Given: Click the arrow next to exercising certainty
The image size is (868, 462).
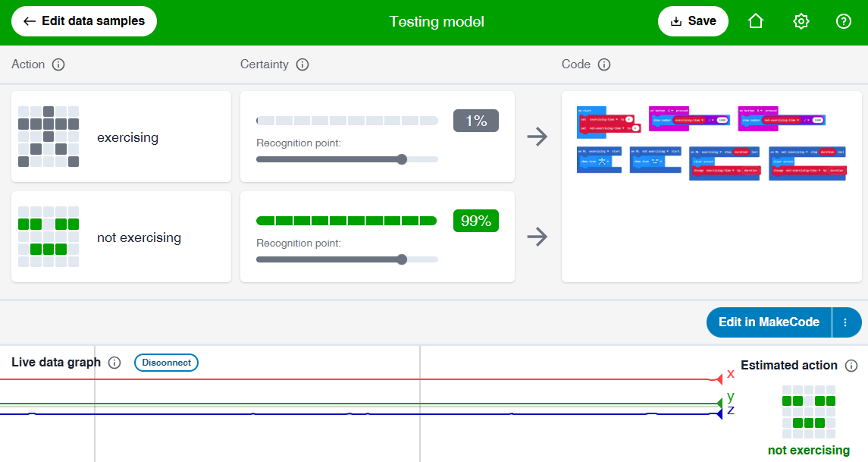Looking at the screenshot, I should (x=537, y=137).
